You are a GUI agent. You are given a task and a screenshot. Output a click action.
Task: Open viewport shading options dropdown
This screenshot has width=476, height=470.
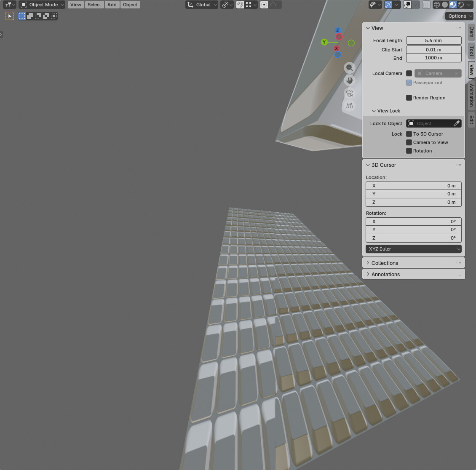(x=469, y=5)
